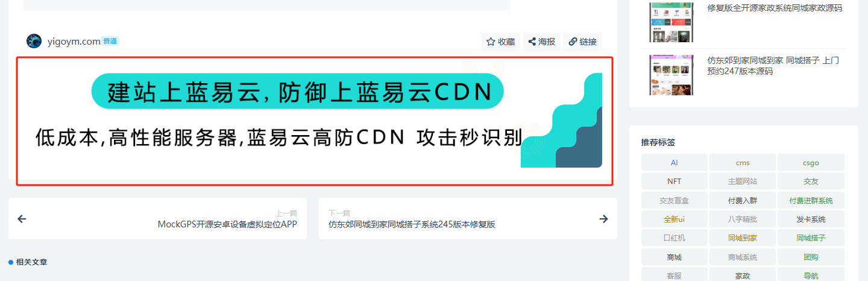Viewport: 868px width, 281px height.
Task: Select the AI recommended tag
Action: (675, 163)
